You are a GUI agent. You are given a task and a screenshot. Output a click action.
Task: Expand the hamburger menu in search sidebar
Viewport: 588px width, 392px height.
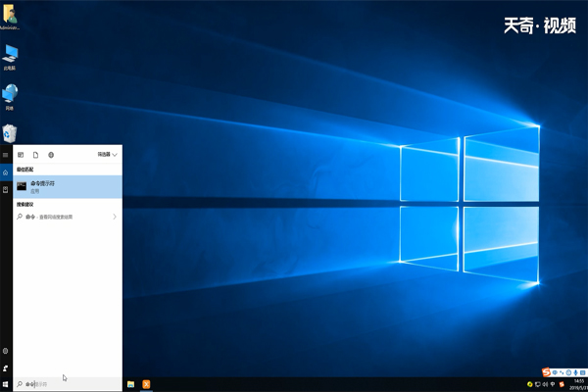(5, 155)
